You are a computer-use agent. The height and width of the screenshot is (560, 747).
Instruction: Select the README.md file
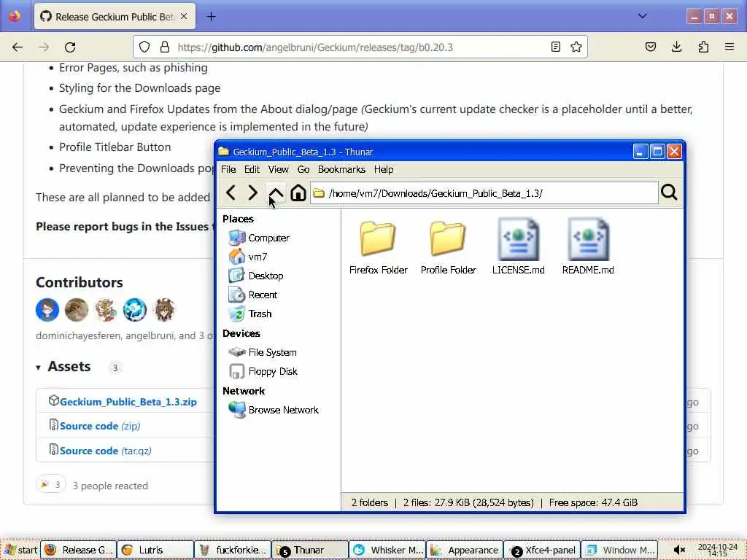pos(589,248)
